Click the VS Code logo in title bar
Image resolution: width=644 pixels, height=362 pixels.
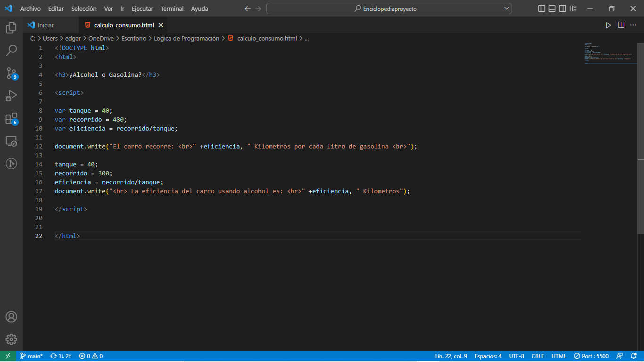click(x=8, y=8)
